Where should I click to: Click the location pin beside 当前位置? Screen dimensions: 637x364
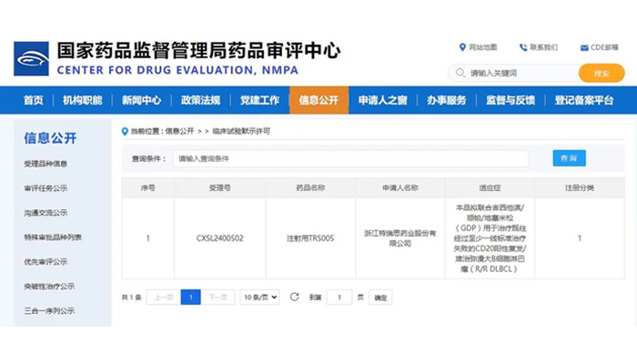click(126, 131)
